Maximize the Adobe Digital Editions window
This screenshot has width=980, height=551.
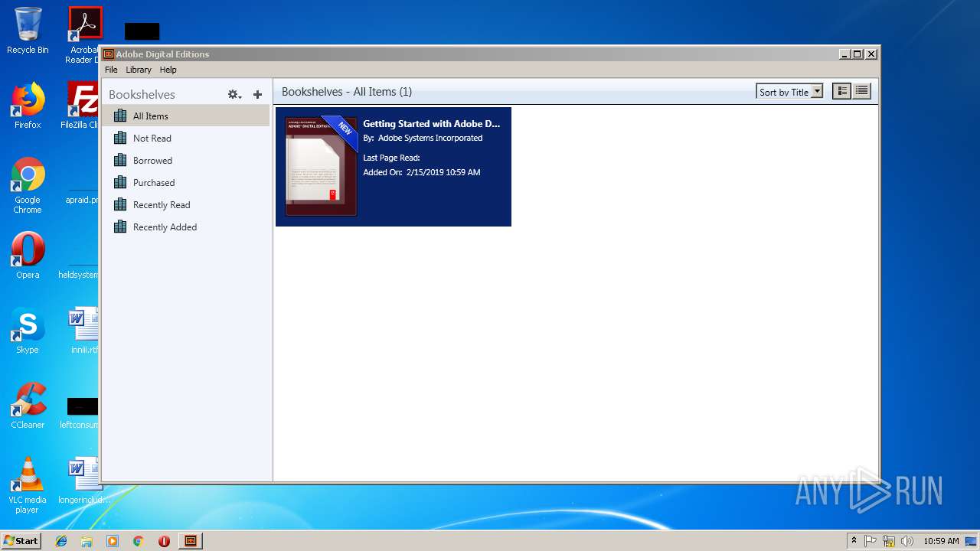click(x=857, y=54)
